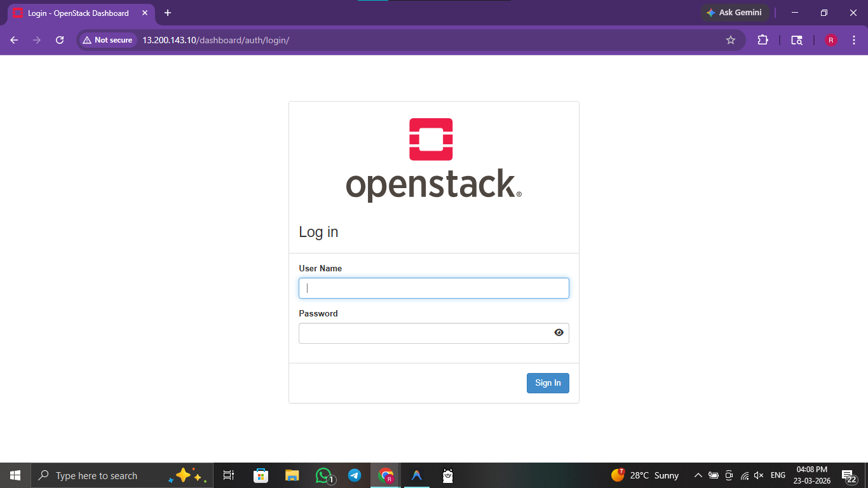
Task: Open File Explorer from the taskbar
Action: 292,475
